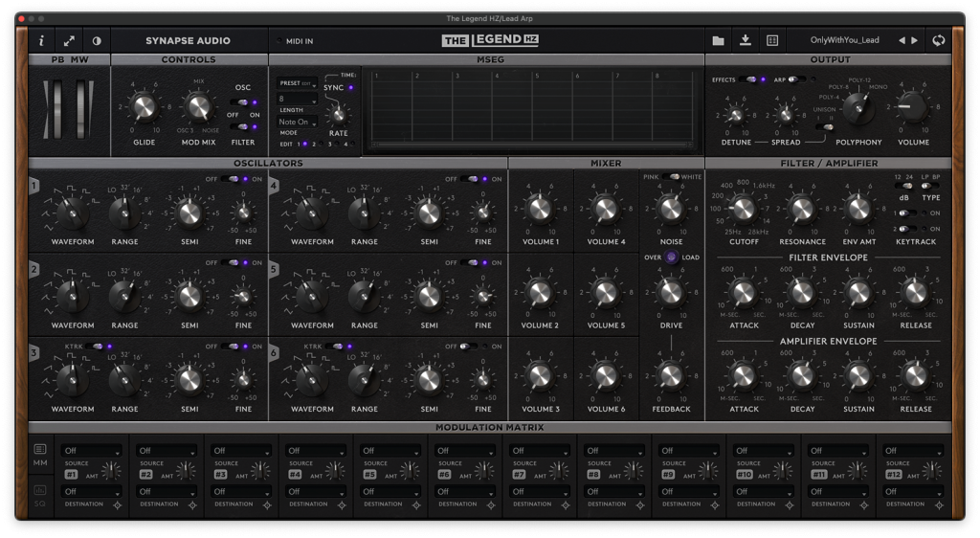Open the MSEG Mode dropdown Note On
The width and height of the screenshot is (980, 538).
(297, 122)
